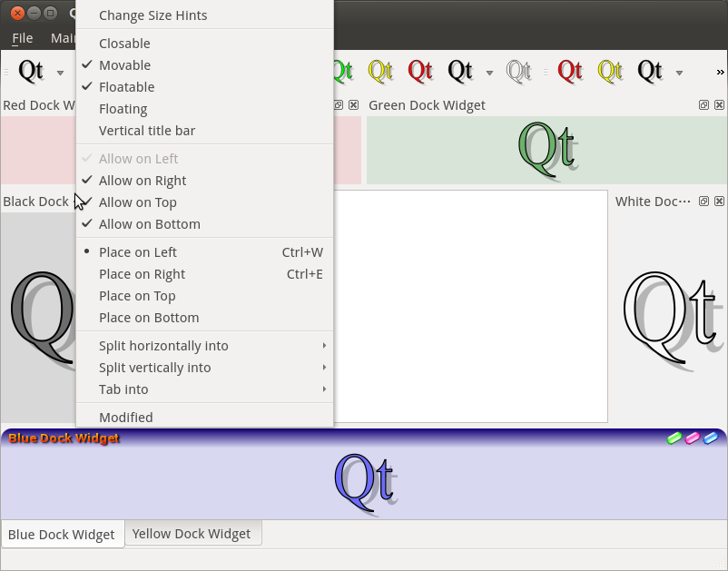This screenshot has height=571, width=728.
Task: Uncheck the Movable option
Action: 205,65
